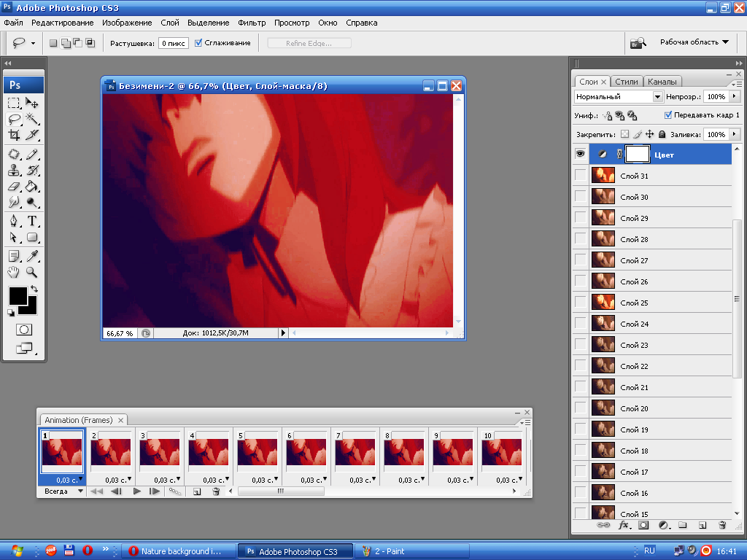Play the animation

pyautogui.click(x=136, y=491)
